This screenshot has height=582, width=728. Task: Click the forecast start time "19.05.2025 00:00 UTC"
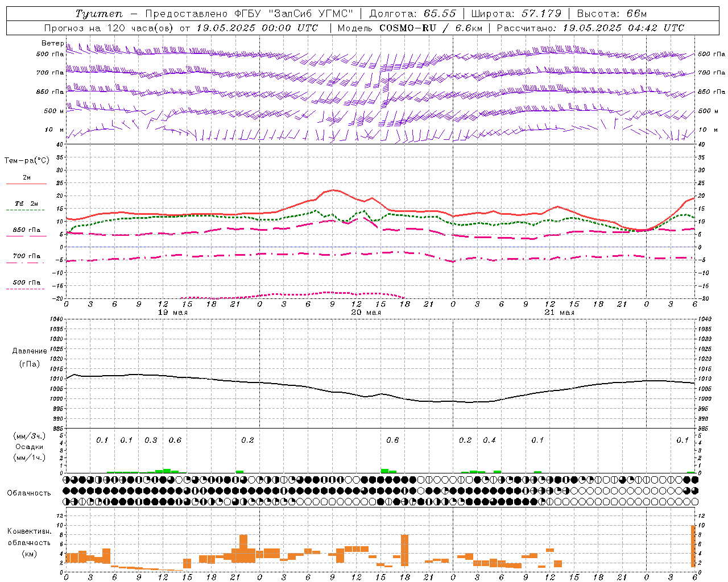(x=257, y=28)
